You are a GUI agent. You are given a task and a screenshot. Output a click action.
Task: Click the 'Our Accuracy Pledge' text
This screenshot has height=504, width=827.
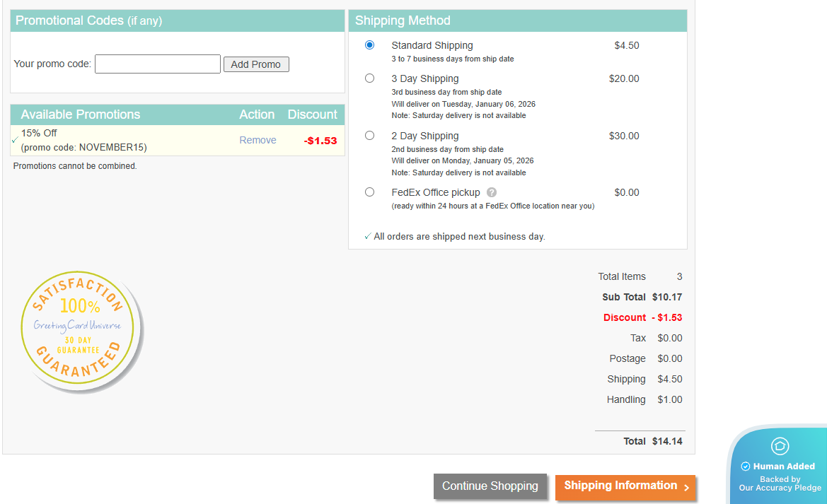click(x=780, y=488)
